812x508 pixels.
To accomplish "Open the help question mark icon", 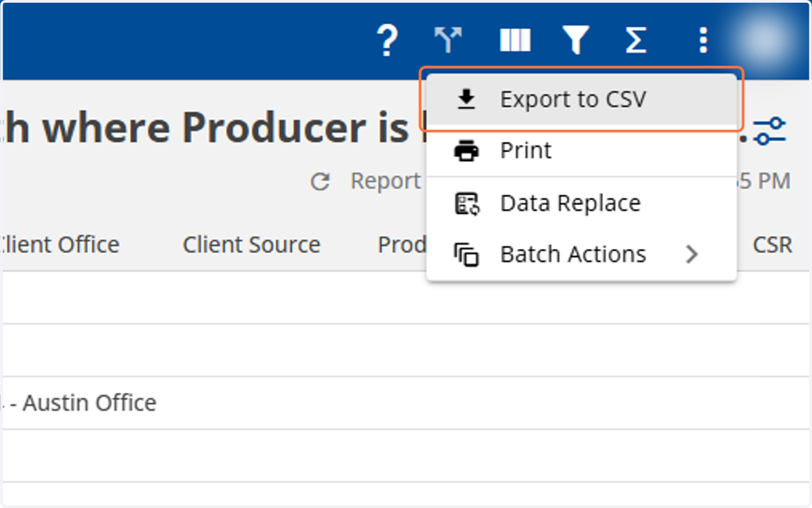I will (386, 41).
